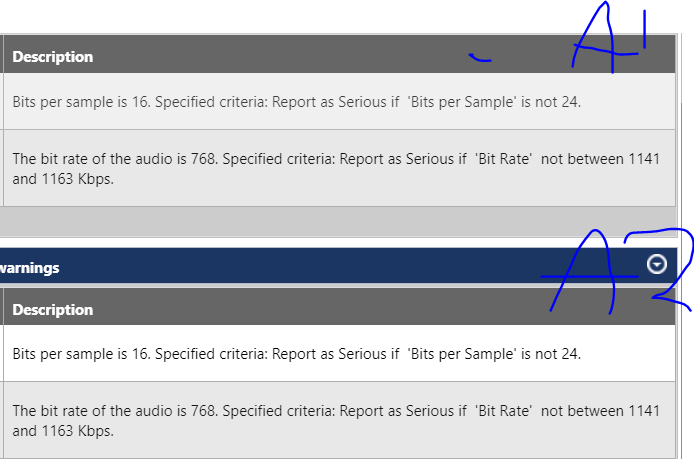Viewport: 694px width, 459px height.
Task: Click the blue handwritten A1 annotation
Action: pyautogui.click(x=610, y=38)
